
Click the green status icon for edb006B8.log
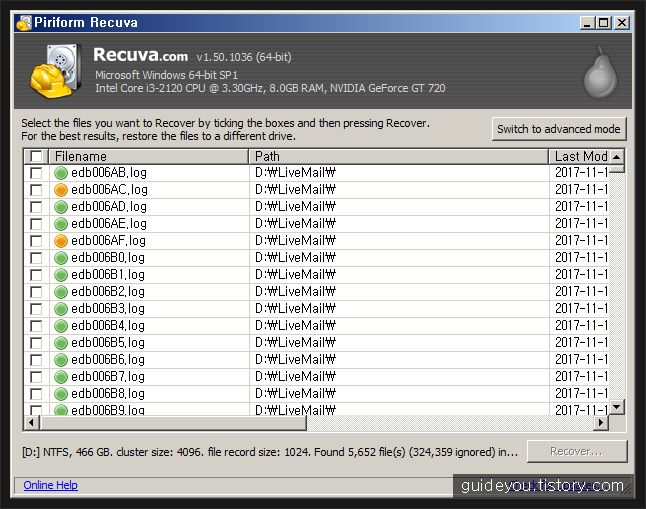pyautogui.click(x=61, y=394)
